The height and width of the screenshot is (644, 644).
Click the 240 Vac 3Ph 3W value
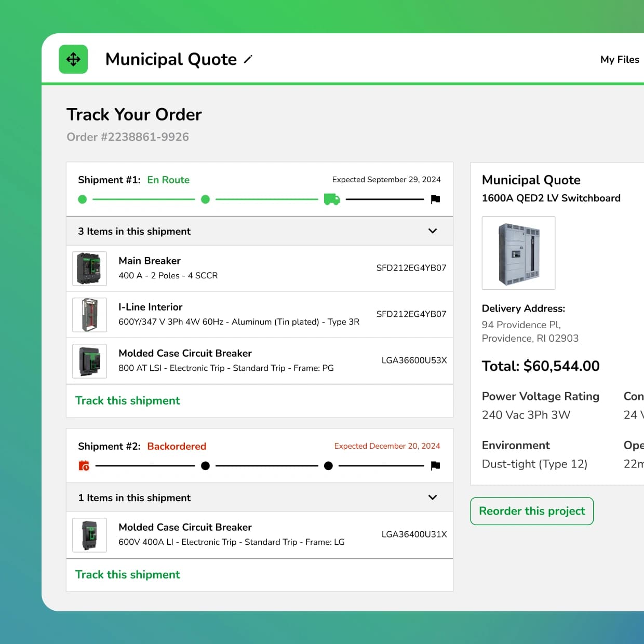click(526, 415)
